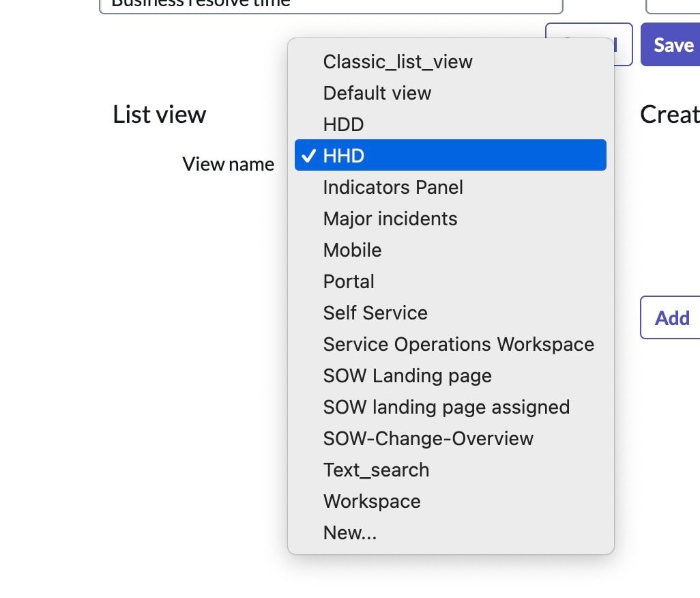Select the SOW-Change-Overview view
The height and width of the screenshot is (598, 700).
(x=428, y=438)
